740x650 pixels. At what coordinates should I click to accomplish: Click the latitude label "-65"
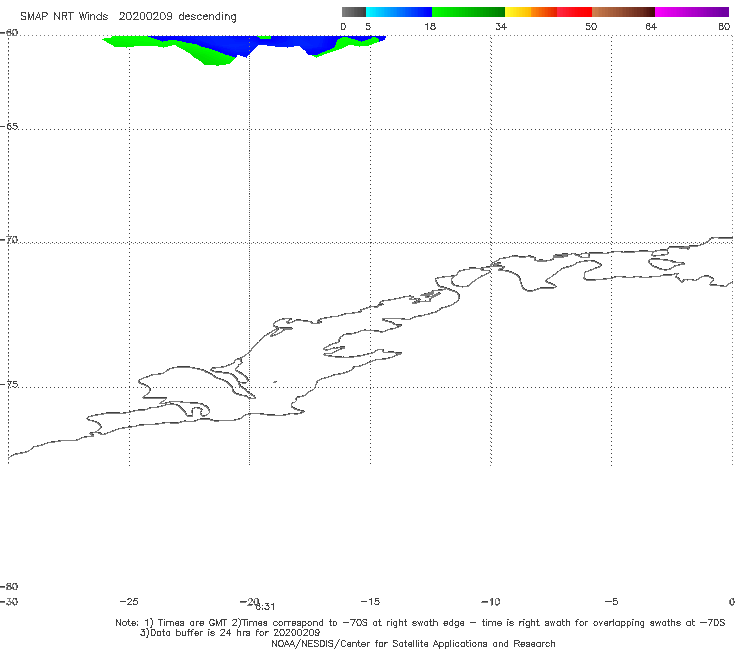9,127
